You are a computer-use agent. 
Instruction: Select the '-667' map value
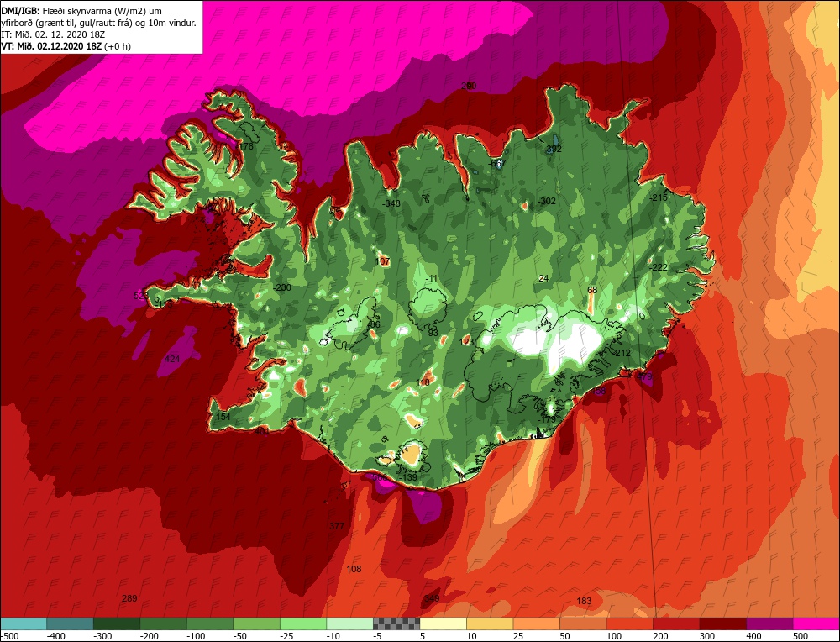coord(497,164)
